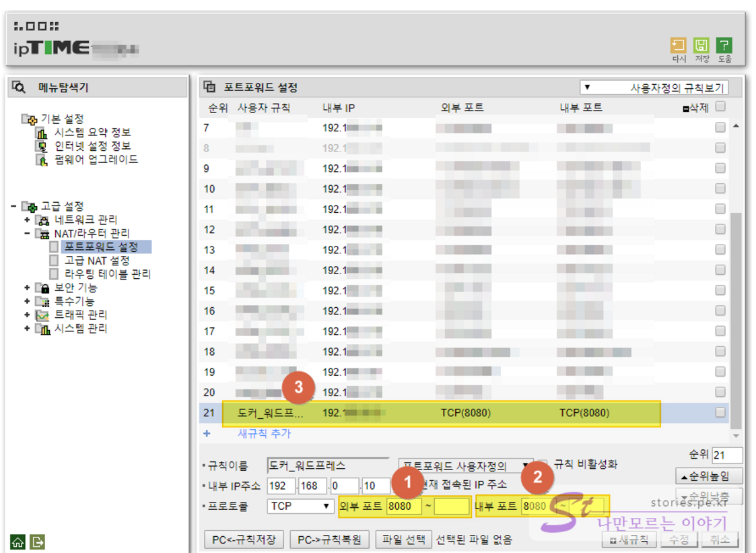
Task: Select 라우팅 테이블 관리 in the menu
Action: point(108,274)
